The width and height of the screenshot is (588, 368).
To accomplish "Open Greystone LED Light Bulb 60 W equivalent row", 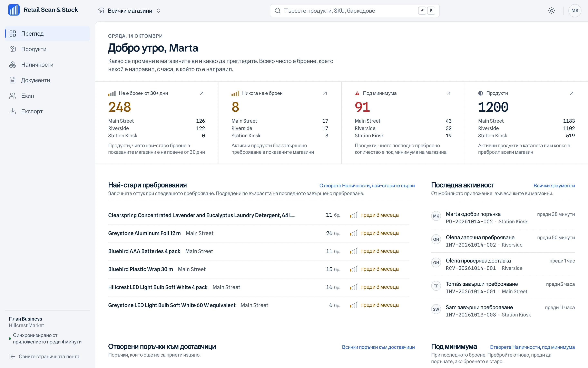I will coord(258,305).
